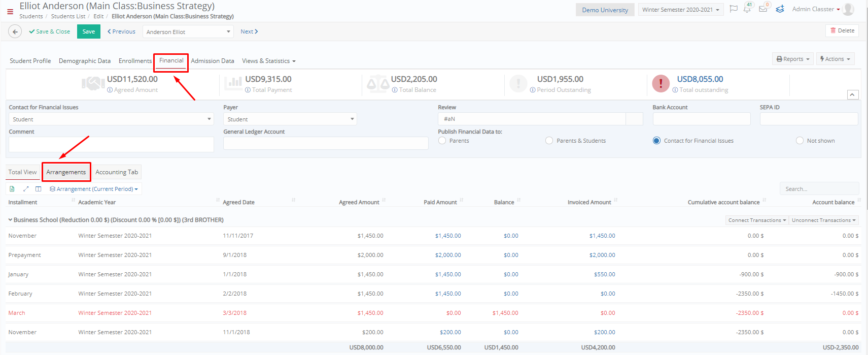Collapse the Business School group row

(x=10, y=220)
